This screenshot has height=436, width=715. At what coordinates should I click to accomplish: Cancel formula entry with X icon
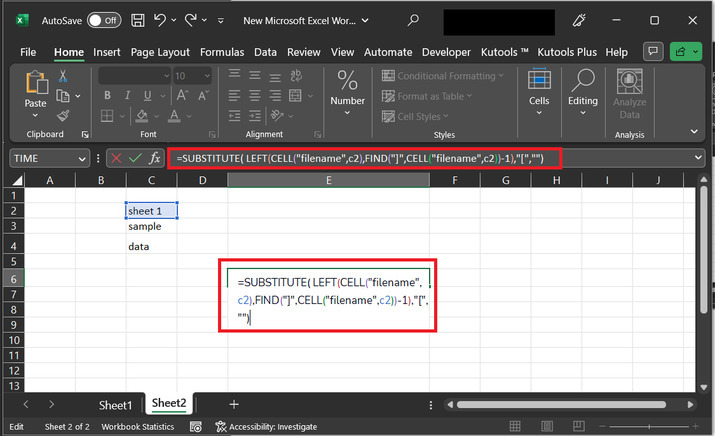(x=116, y=158)
